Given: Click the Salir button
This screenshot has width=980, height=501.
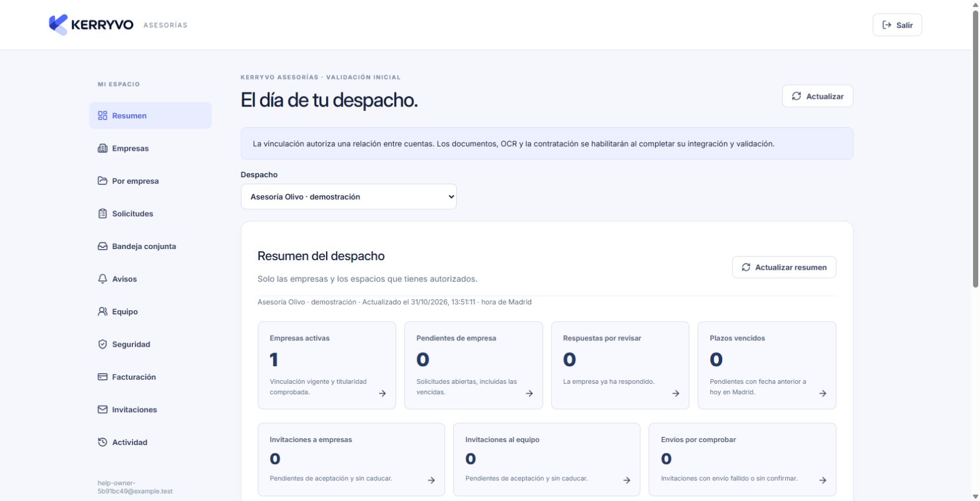Looking at the screenshot, I should (897, 25).
